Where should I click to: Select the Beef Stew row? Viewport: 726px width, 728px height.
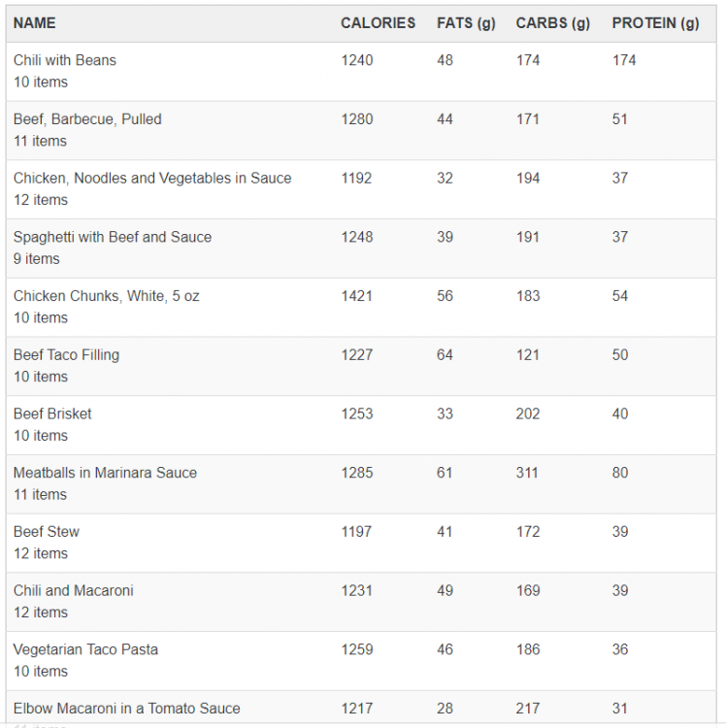47,532
